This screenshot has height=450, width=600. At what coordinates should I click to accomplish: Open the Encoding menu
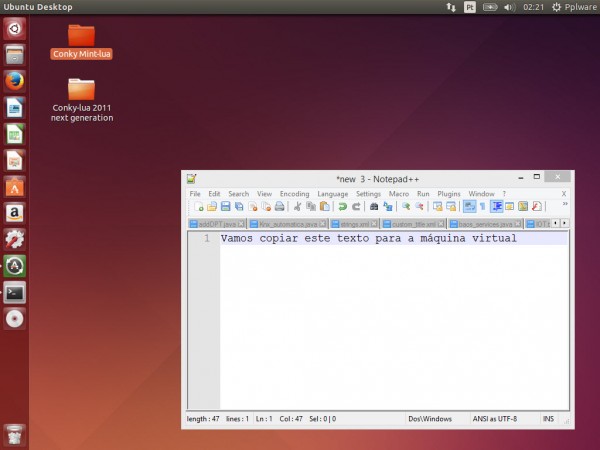[x=294, y=194]
